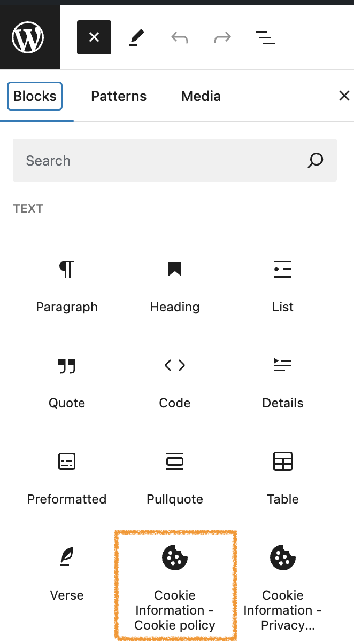
Task: Click the WordPress logo
Action: (x=29, y=37)
